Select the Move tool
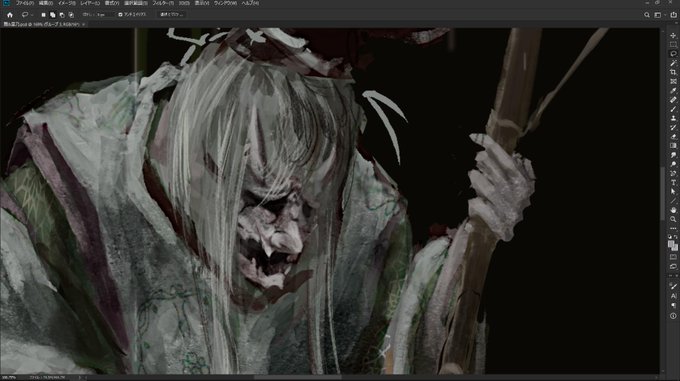Image resolution: width=680 pixels, height=381 pixels. pos(673,36)
